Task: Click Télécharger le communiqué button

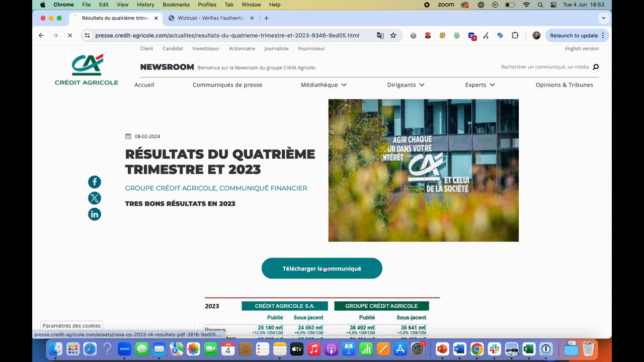Action: click(322, 268)
